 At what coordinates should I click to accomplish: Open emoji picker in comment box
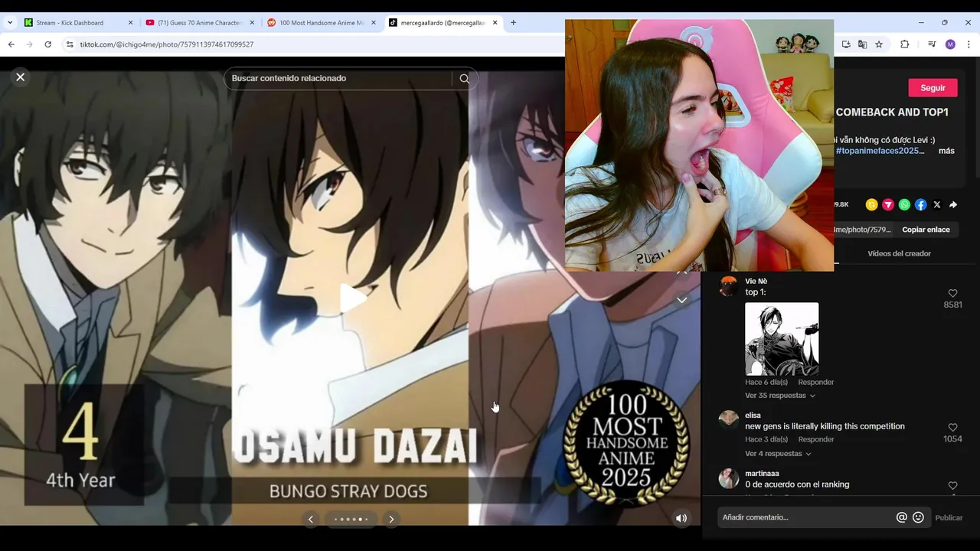[918, 517]
